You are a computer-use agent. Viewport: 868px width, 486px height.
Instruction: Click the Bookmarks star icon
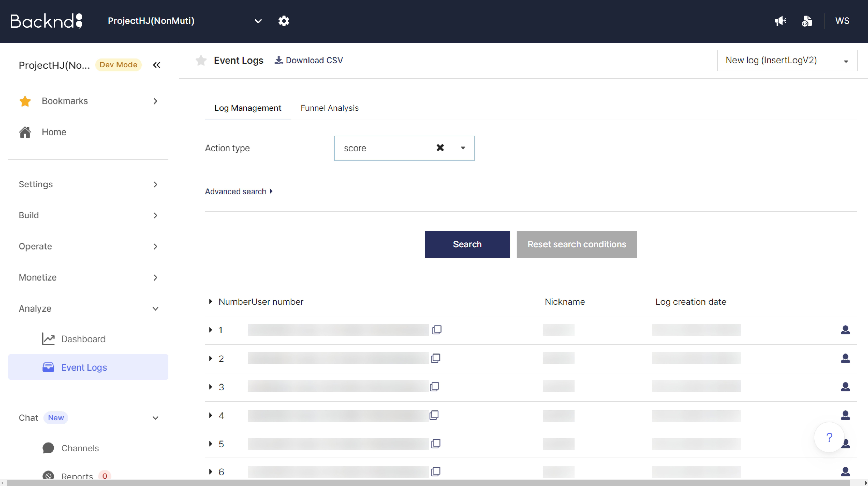(x=25, y=101)
